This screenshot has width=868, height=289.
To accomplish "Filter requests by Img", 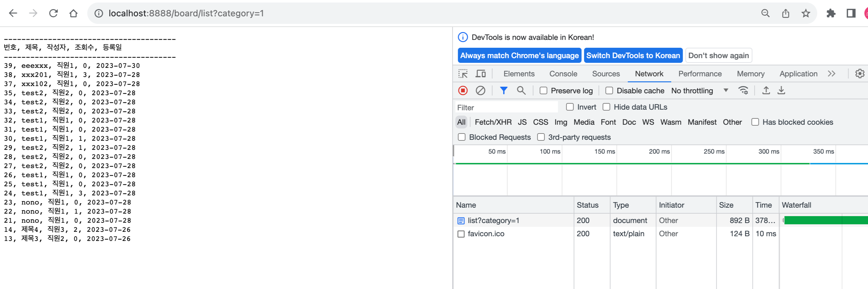I will point(561,122).
